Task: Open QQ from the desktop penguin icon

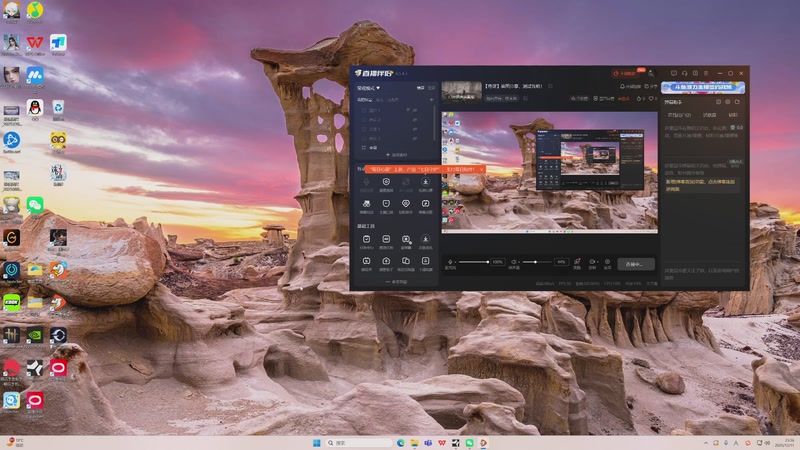Action: tap(35, 109)
